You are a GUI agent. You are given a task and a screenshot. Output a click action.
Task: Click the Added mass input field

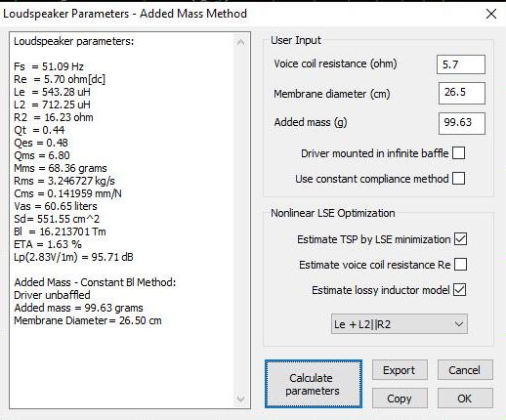tap(462, 123)
